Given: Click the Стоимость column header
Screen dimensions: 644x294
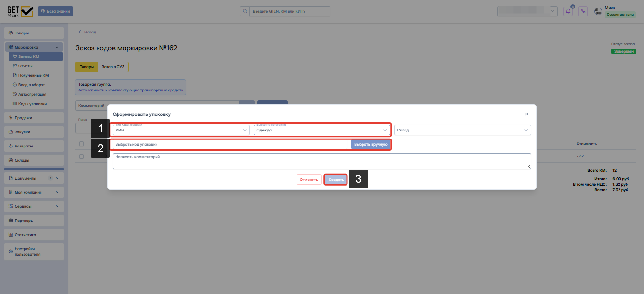Looking at the screenshot, I should click(586, 144).
